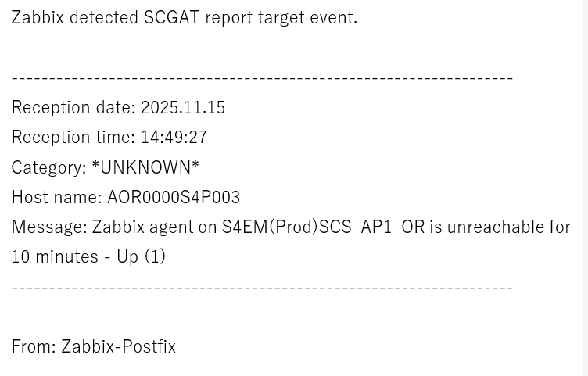Viewport: 588px width, 376px height.
Task: Click the sender name Zabbix-Postfix
Action: 118,346
